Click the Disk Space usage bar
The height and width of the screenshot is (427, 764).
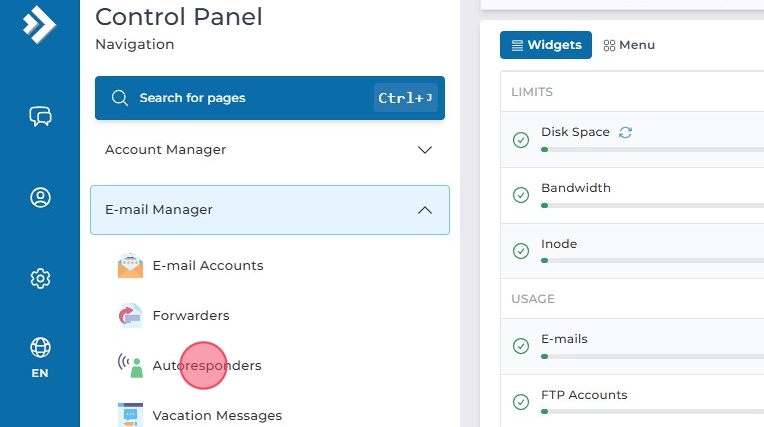pyautogui.click(x=650, y=149)
